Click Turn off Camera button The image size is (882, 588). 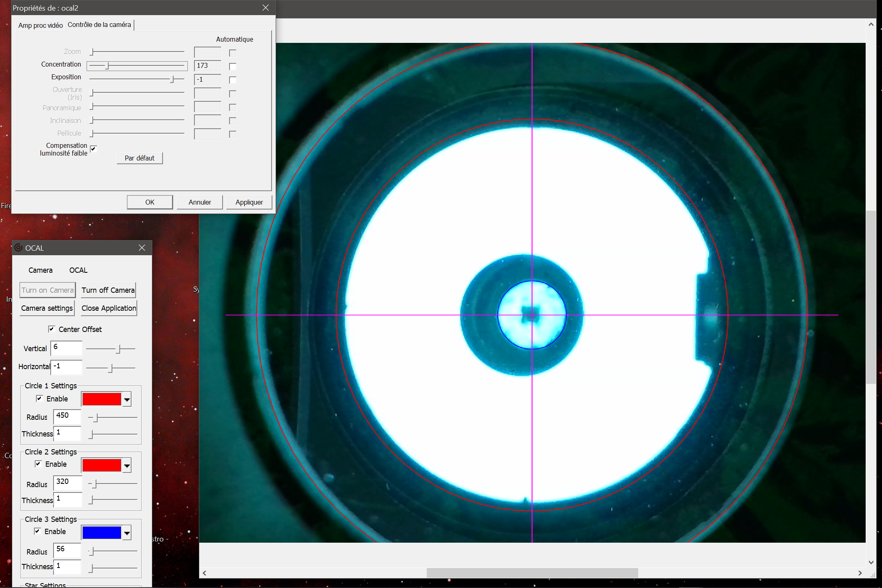[x=108, y=290]
